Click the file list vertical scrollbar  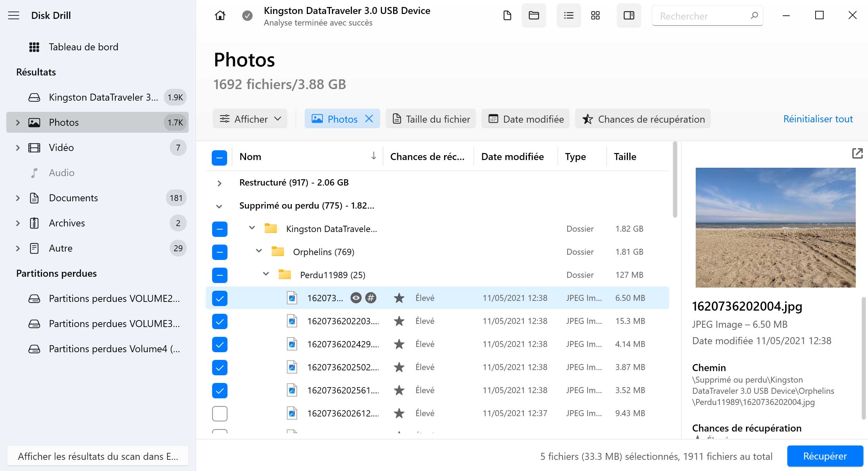click(x=675, y=180)
